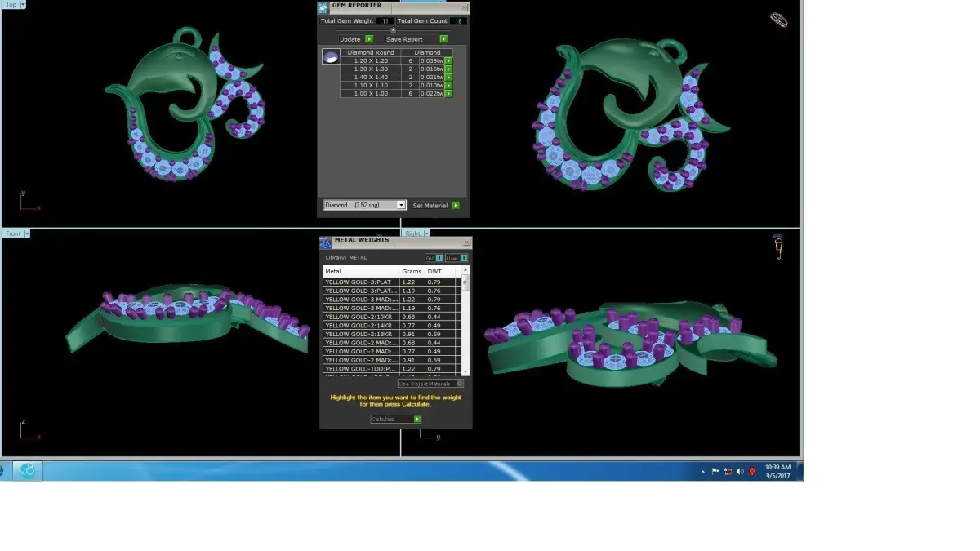
Task: Show hidden system tray icons
Action: 703,471
